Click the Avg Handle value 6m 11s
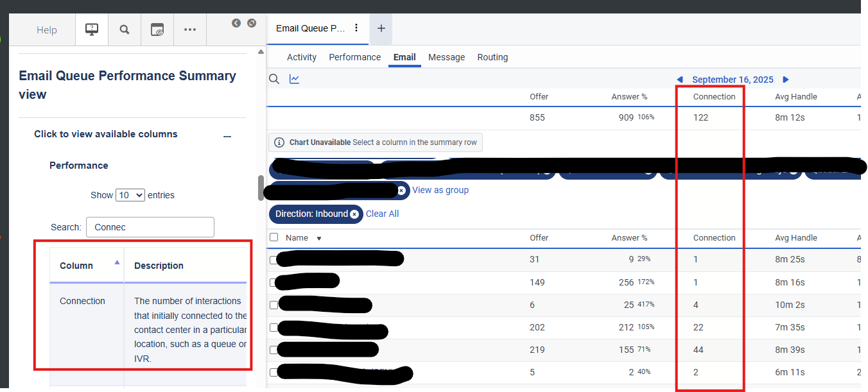 790,372
